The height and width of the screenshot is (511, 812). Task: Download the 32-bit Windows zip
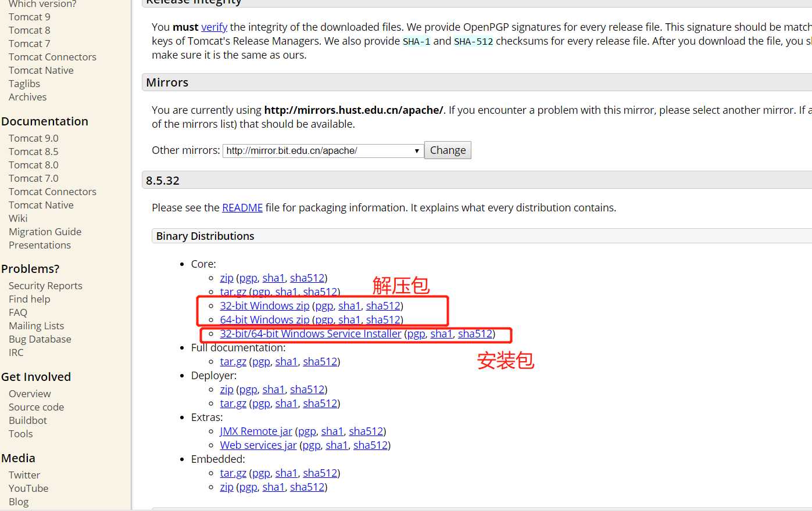[264, 305]
